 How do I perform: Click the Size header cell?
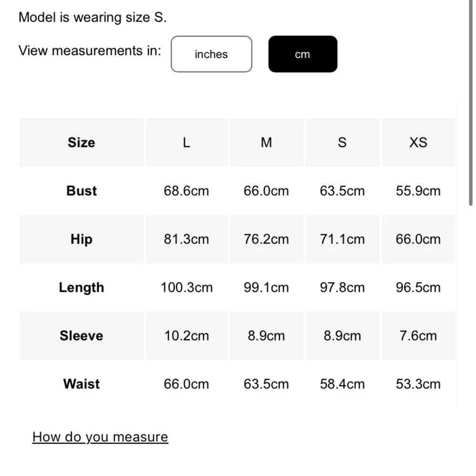point(81,142)
